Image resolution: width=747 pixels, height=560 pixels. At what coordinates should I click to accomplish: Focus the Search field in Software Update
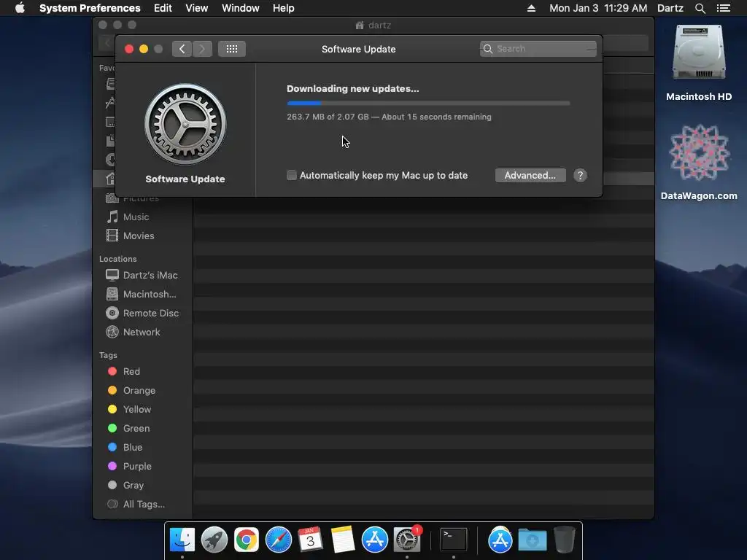[x=538, y=49]
